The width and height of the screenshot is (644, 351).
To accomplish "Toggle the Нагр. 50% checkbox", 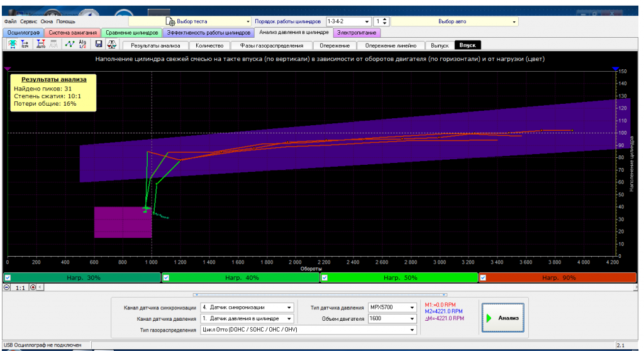I will (x=325, y=278).
